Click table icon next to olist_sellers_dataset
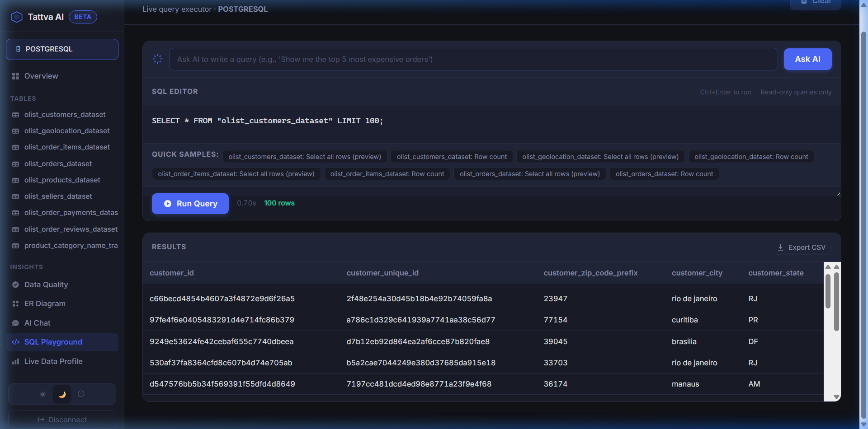 [16, 197]
